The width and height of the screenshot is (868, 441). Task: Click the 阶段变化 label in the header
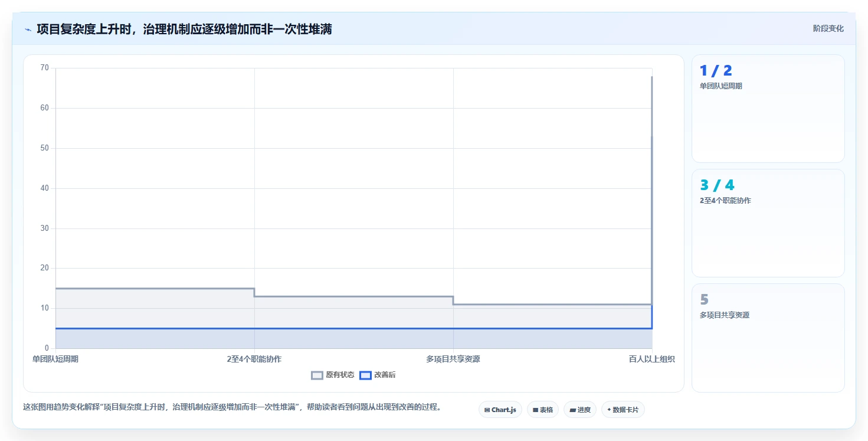click(x=828, y=28)
